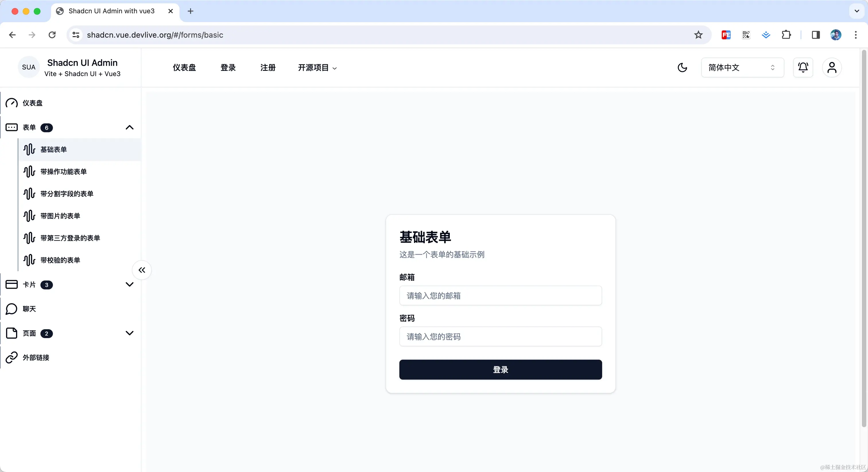This screenshot has height=472, width=868.
Task: Collapse sidebar with double chevron button
Action: pyautogui.click(x=142, y=270)
